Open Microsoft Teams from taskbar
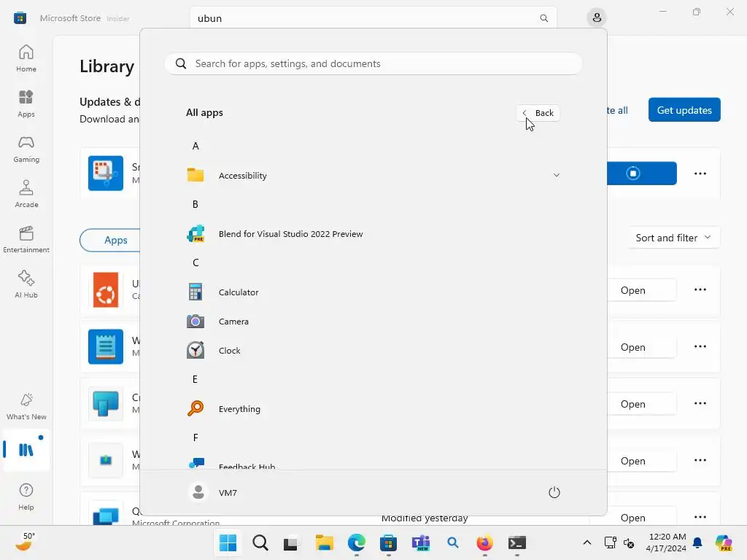This screenshot has height=560, width=747. point(421,542)
